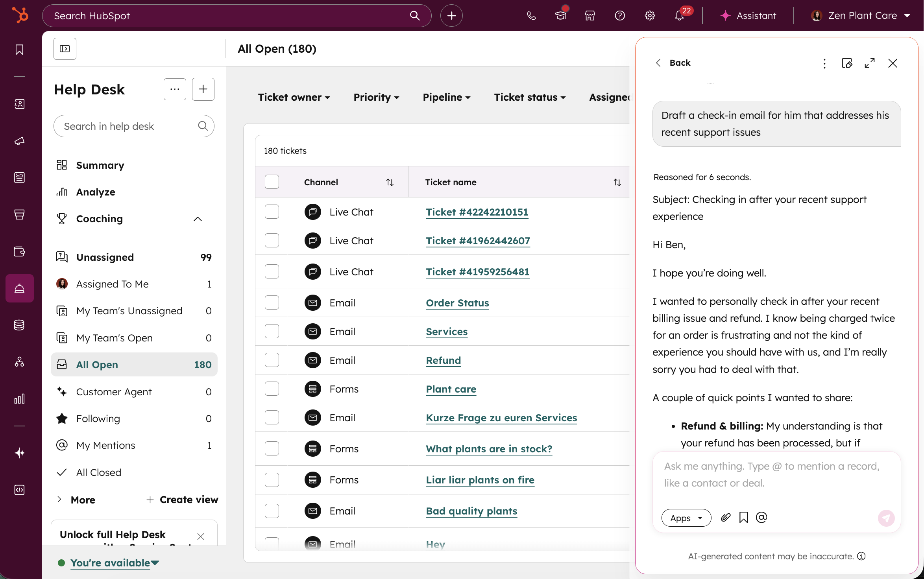The height and width of the screenshot is (579, 924).
Task: Expand the assistant panel to full size
Action: [x=870, y=63]
